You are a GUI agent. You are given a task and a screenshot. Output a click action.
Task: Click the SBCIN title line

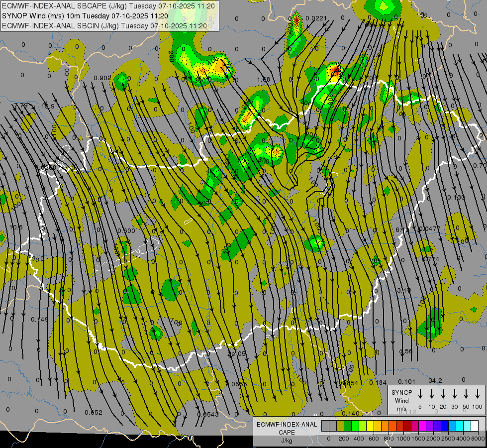104,26
